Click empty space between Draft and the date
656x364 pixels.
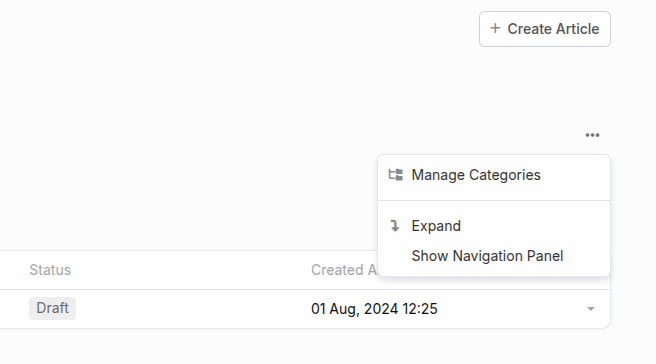tap(192, 309)
